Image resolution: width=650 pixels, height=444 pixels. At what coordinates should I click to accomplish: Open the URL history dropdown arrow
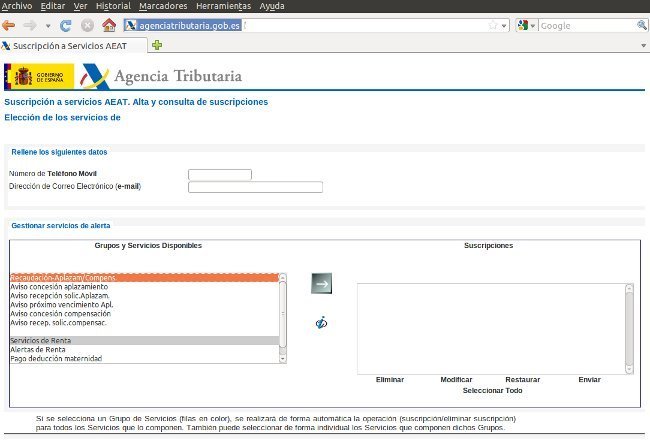(503, 25)
